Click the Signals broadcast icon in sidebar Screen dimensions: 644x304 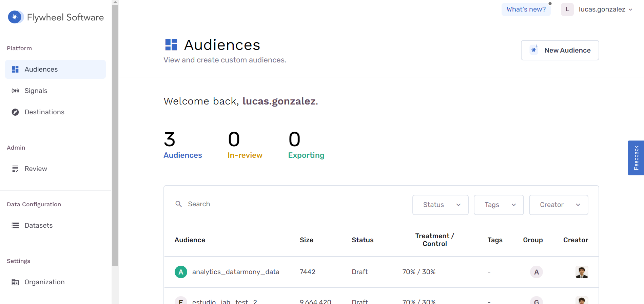15,91
